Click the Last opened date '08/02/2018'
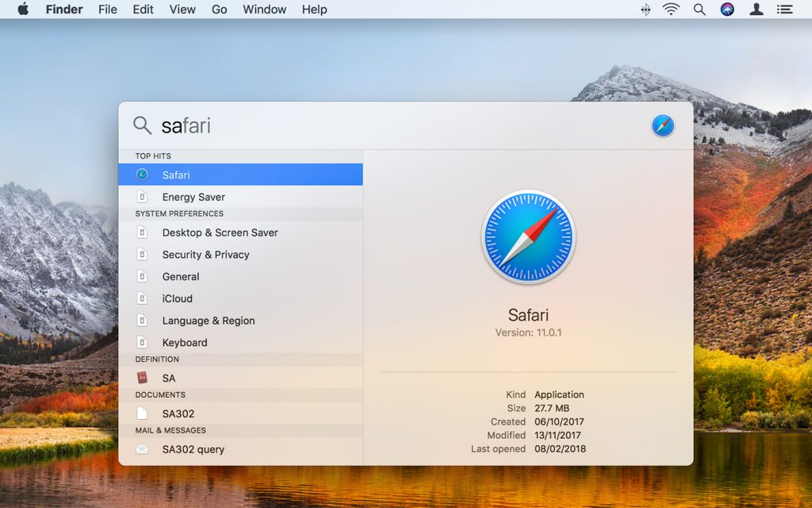 [x=561, y=449]
